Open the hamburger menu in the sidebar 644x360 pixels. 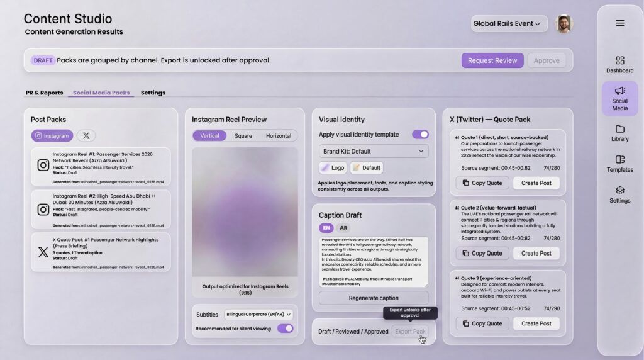(x=619, y=23)
